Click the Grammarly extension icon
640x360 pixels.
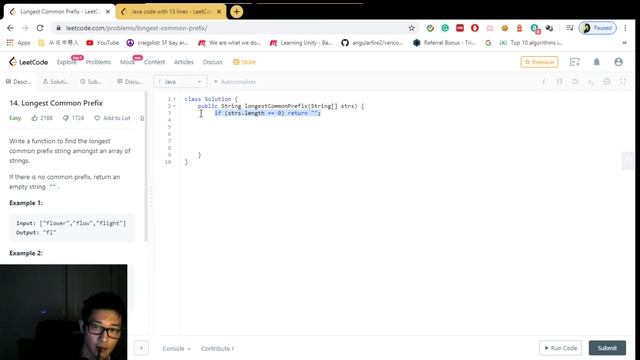click(445, 28)
